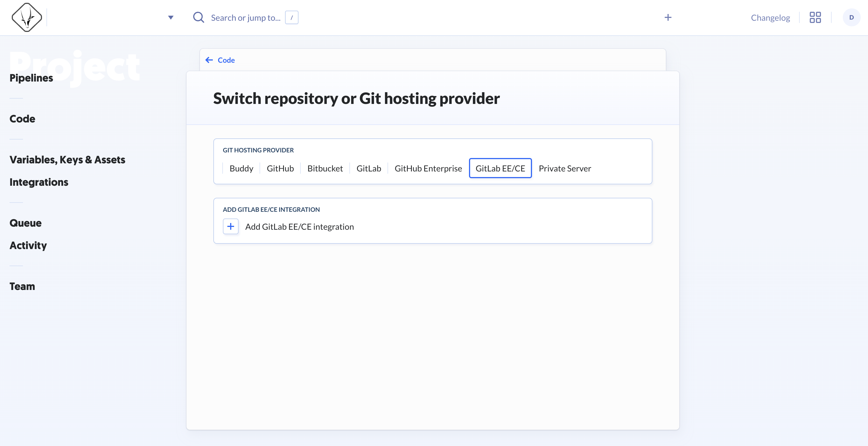Click the Code breadcrumb link
The width and height of the screenshot is (868, 446).
226,60
